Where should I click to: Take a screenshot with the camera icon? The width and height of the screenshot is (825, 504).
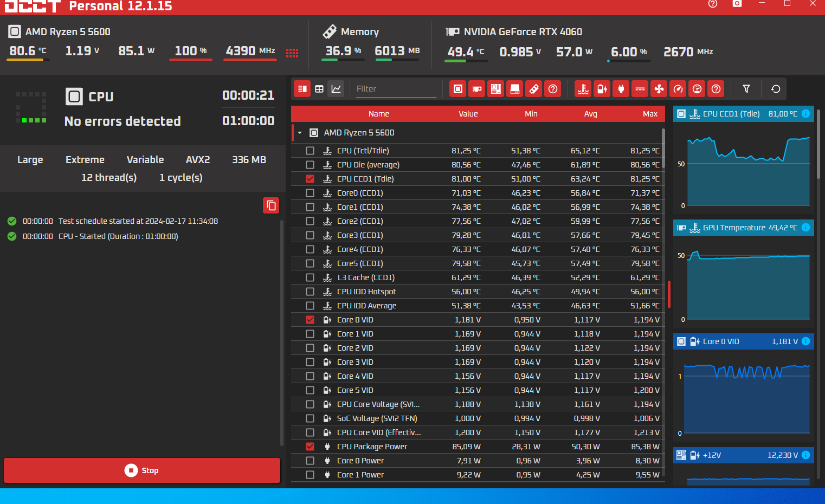click(x=737, y=4)
